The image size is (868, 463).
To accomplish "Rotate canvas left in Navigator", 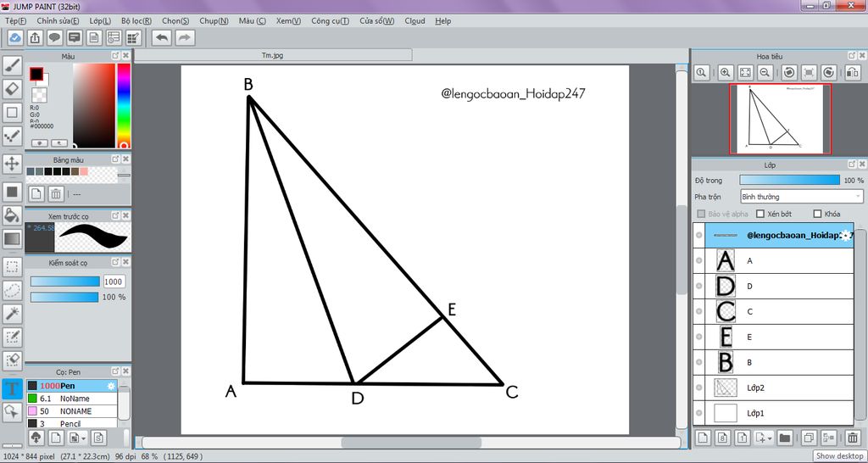I will [x=790, y=72].
